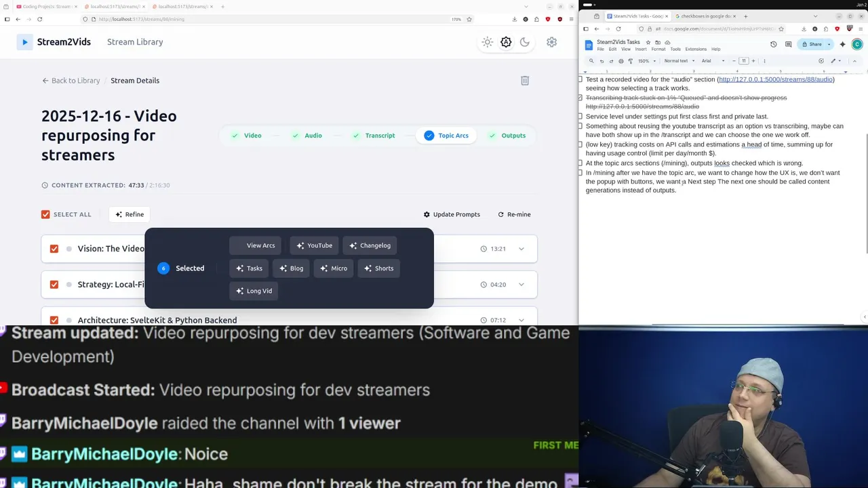Uncheck the Strategy: Local-First arc checkbox
The height and width of the screenshot is (488, 868).
54,285
